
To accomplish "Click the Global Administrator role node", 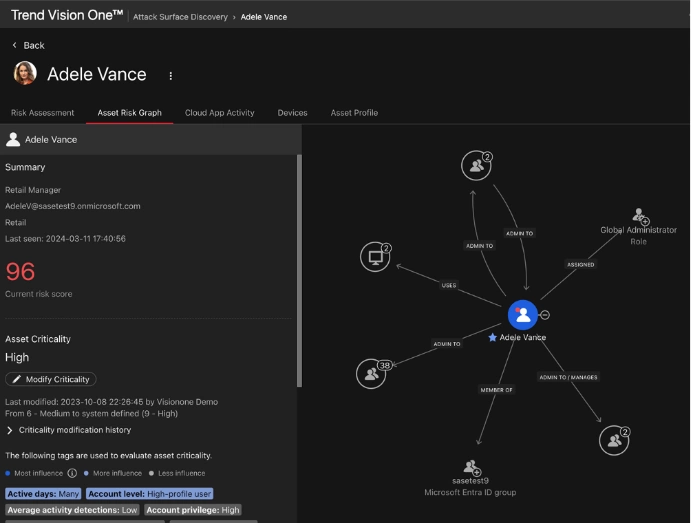I will tap(639, 216).
